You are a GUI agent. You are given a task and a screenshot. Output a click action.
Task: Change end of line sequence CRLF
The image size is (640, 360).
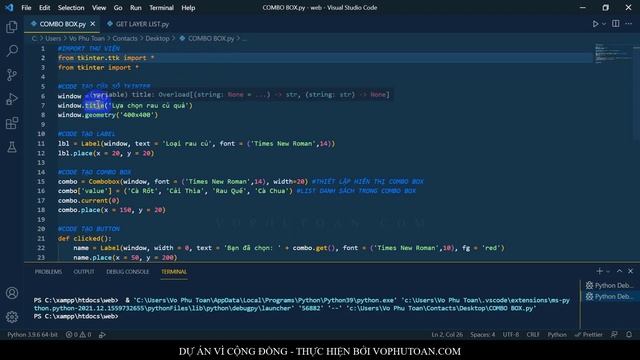click(533, 335)
